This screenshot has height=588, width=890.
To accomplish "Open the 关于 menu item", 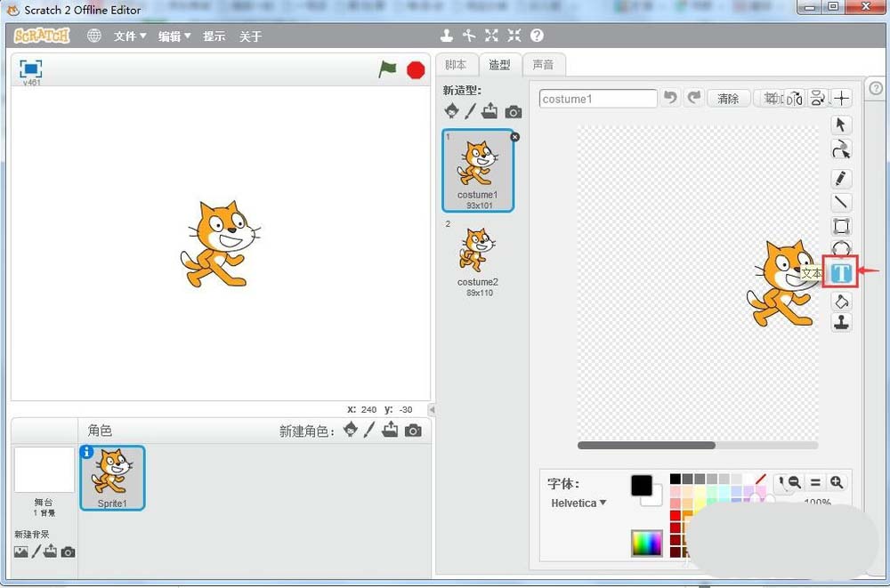I will (x=251, y=36).
